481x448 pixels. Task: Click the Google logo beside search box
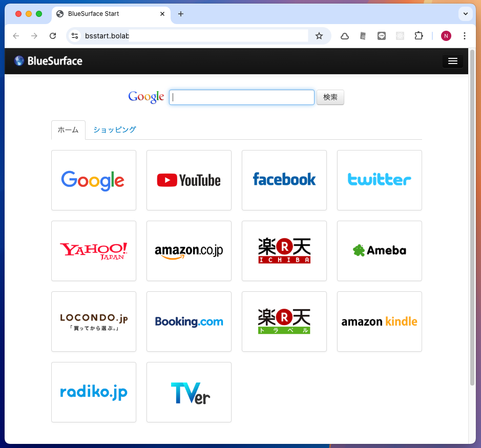(x=147, y=97)
